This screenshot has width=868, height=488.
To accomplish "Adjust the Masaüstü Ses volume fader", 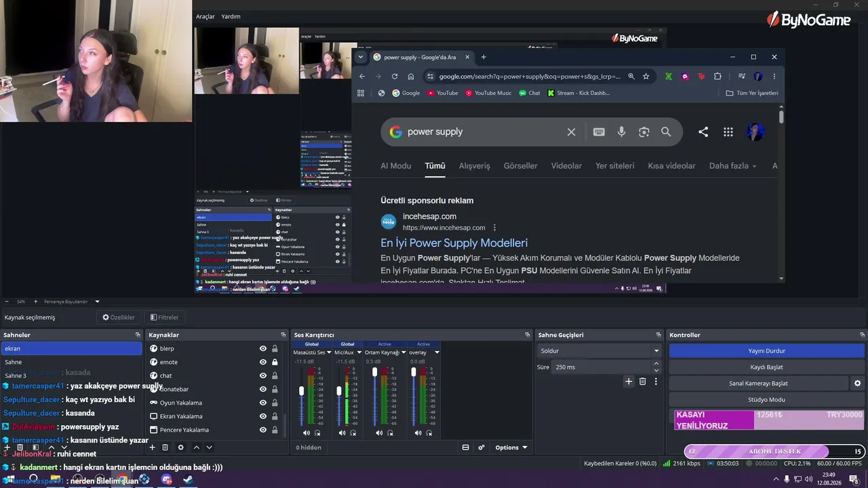I will pos(301,391).
